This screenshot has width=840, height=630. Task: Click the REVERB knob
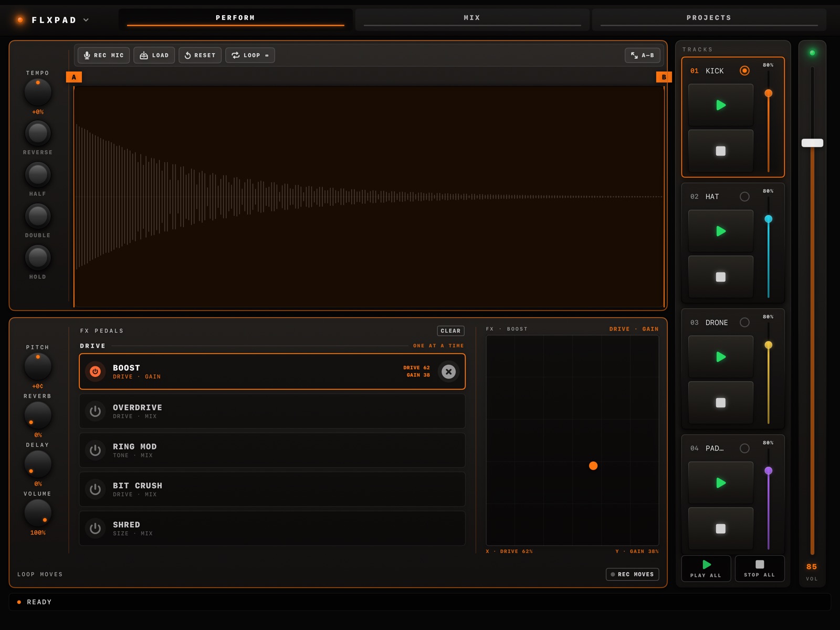tap(38, 415)
